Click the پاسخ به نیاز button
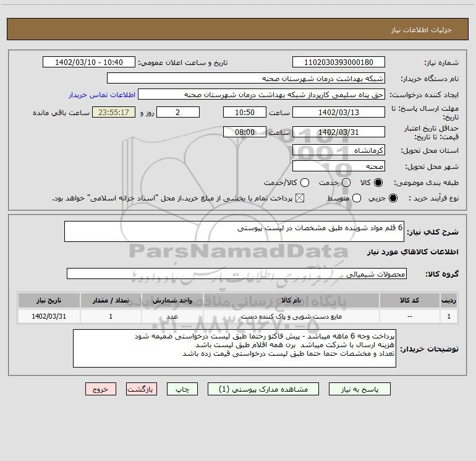Viewport: 476px width, 461px height. (359, 389)
